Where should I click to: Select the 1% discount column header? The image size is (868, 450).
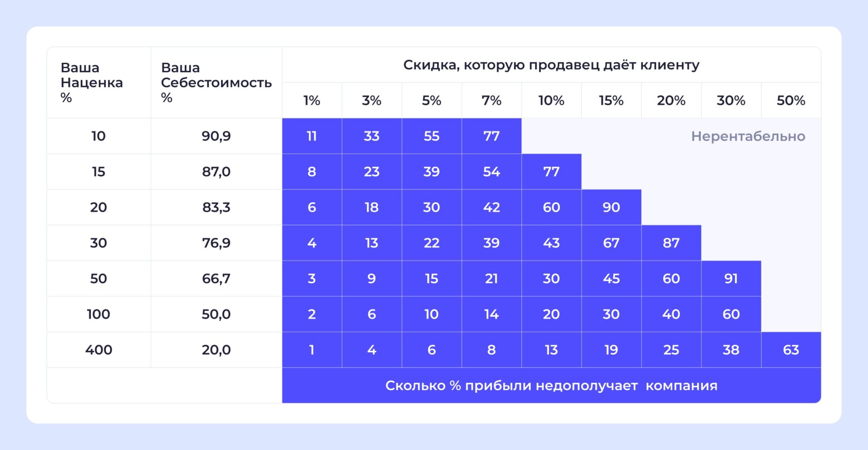pos(311,100)
